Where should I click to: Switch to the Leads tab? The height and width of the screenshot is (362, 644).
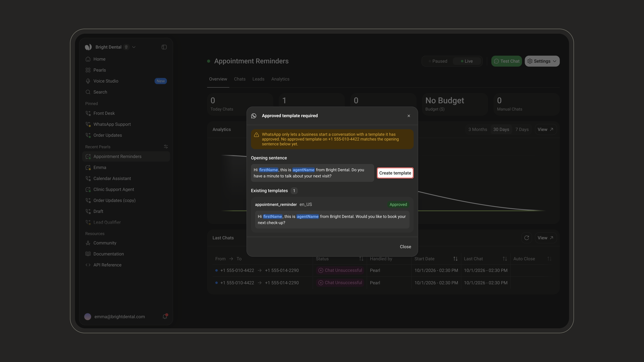point(258,79)
